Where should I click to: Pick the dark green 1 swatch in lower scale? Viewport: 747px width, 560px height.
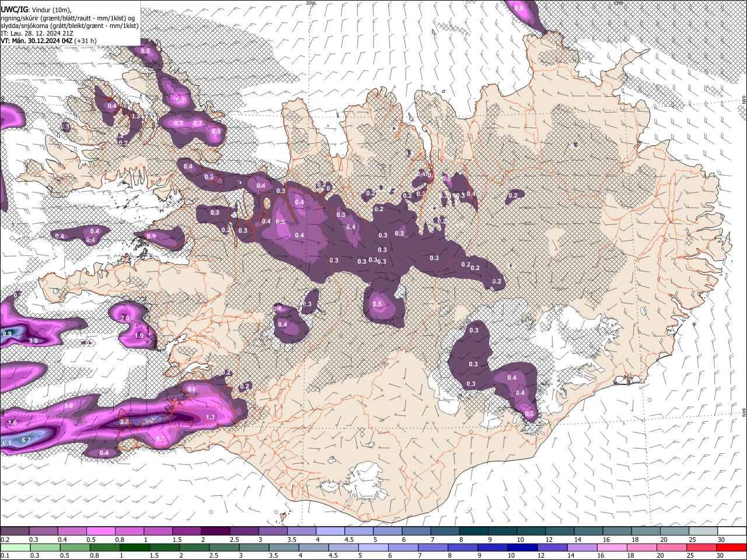[x=134, y=547]
